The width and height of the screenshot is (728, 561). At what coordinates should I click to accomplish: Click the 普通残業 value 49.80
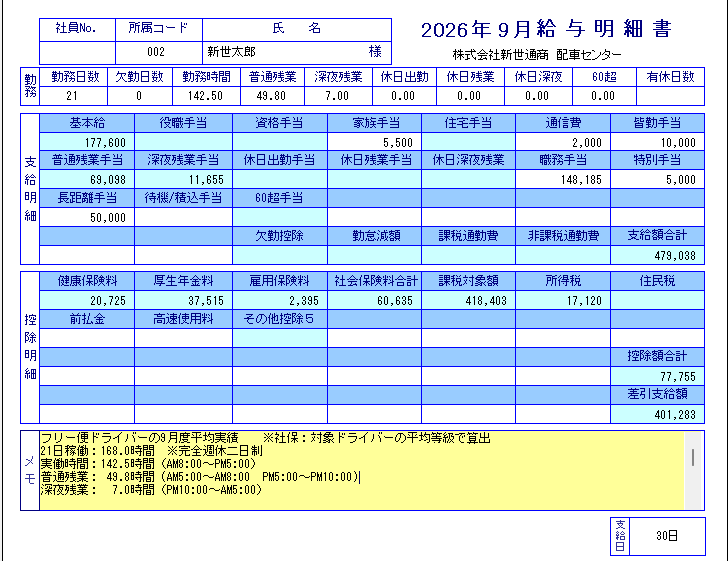[273, 96]
